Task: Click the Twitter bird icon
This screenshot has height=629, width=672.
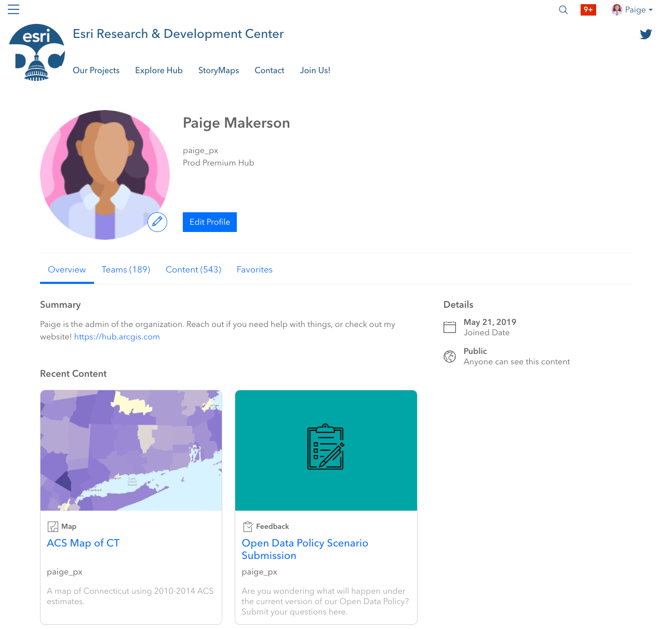Action: click(646, 34)
